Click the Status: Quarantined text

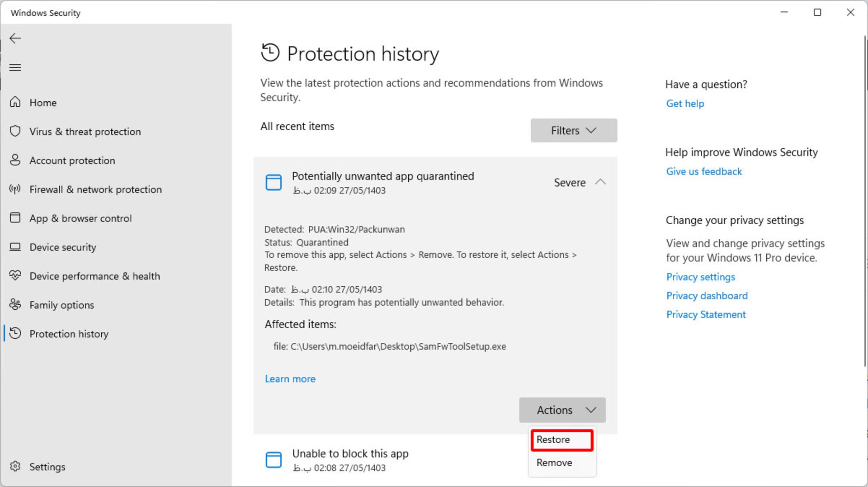pos(307,242)
